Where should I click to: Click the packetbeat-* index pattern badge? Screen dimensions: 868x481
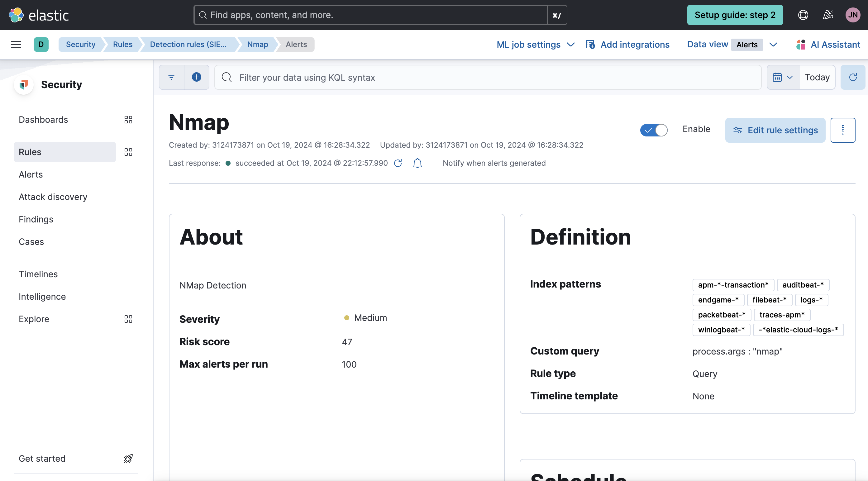[x=722, y=315]
